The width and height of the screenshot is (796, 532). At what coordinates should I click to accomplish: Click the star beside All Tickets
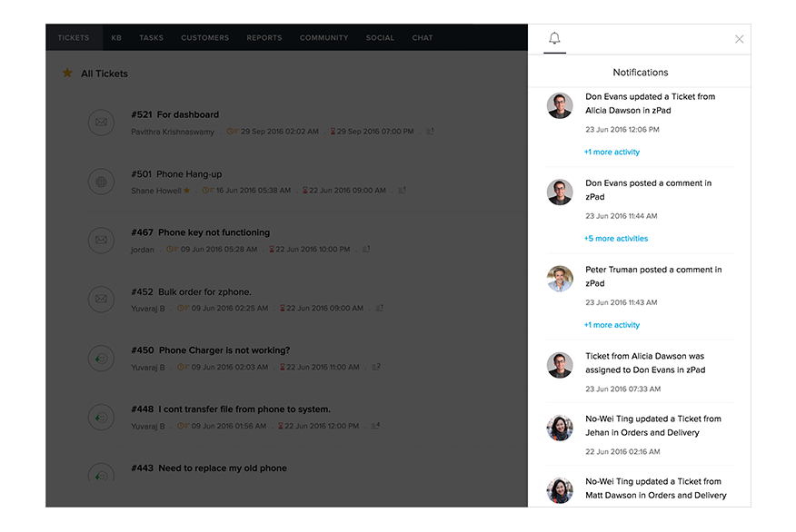coord(67,73)
